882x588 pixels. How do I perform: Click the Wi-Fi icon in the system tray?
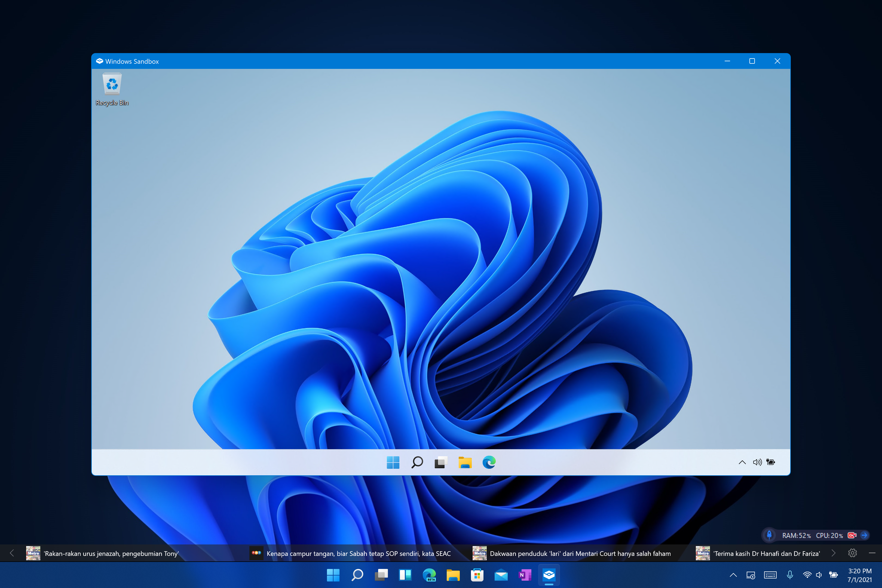[x=807, y=574]
